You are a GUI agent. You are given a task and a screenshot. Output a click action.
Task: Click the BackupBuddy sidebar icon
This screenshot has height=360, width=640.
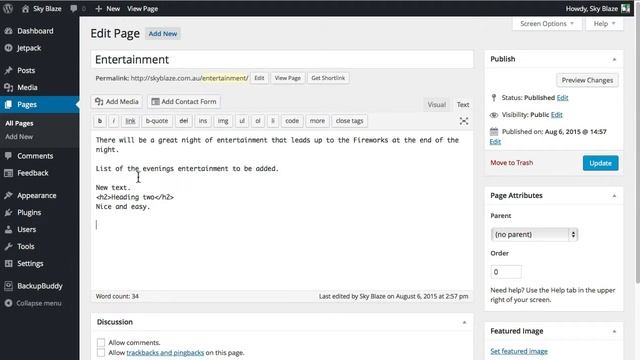(9, 286)
